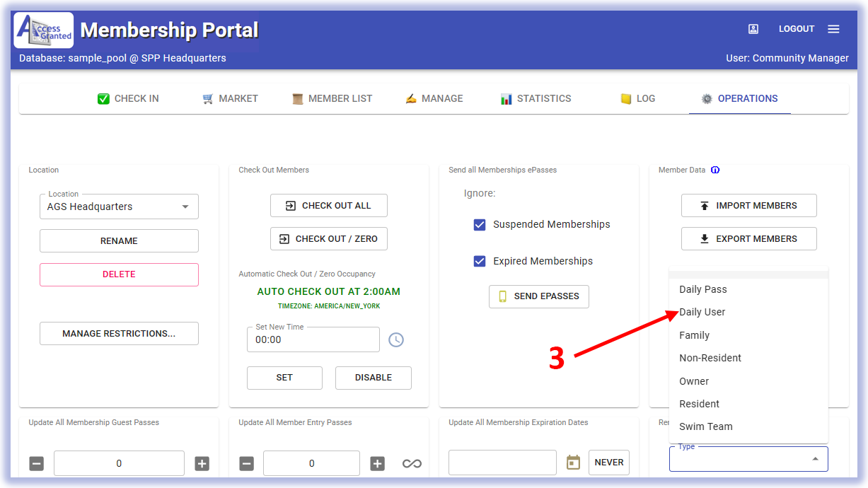This screenshot has width=868, height=488.
Task: Uncheck Suspended Memberships checkbox
Action: (x=480, y=224)
